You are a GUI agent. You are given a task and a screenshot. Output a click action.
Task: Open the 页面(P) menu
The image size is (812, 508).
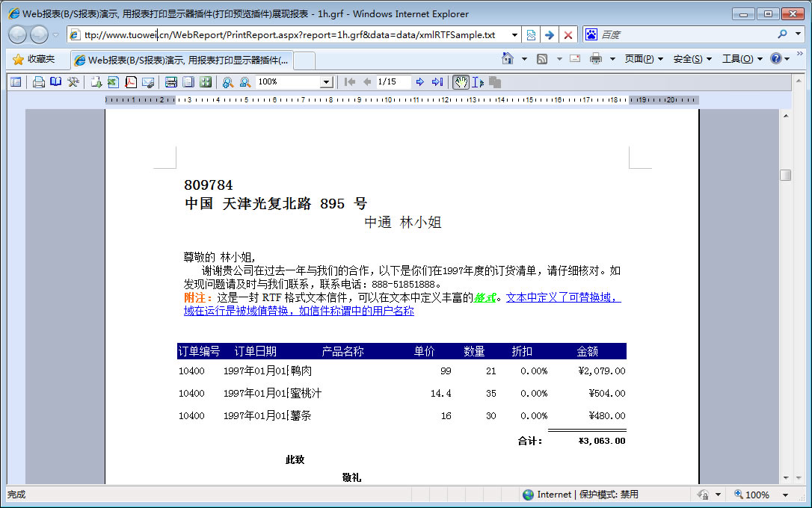tap(643, 59)
